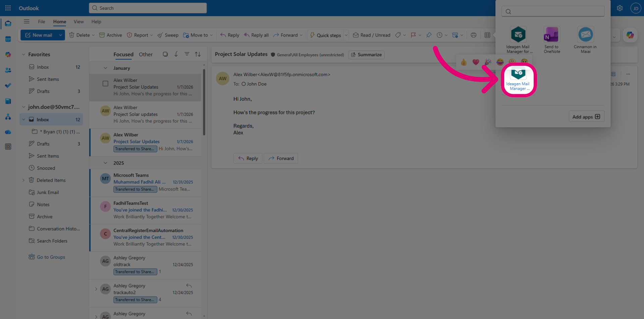Open OneDrive cloud icon in app rail
Viewport: 644px width, 319px height.
pos(8,132)
